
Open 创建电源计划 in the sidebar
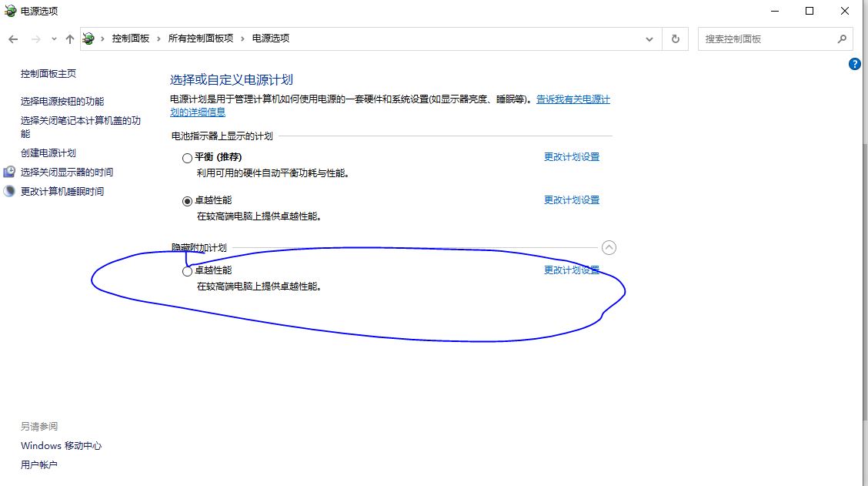click(x=48, y=153)
